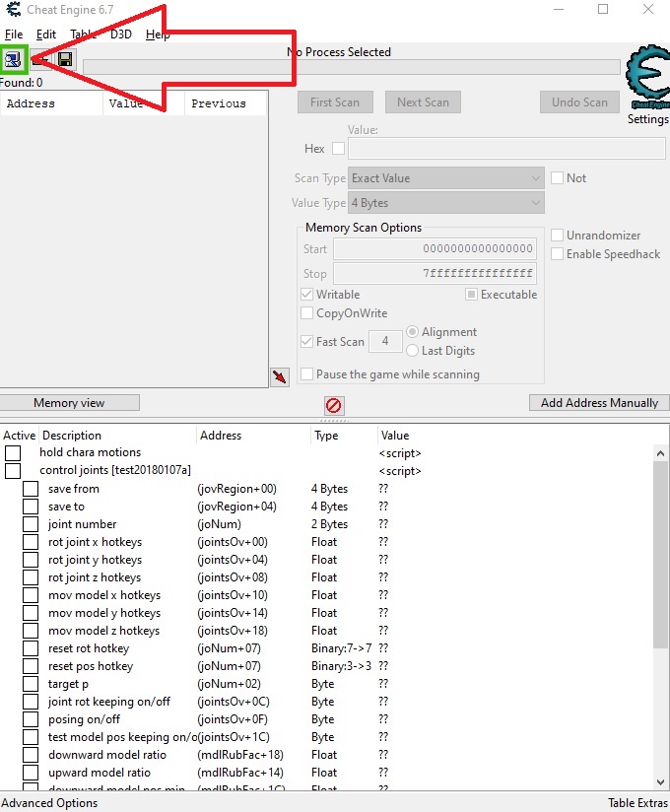Tick rot joint x hotkeys checkbox
The height and width of the screenshot is (812, 670).
pyautogui.click(x=31, y=542)
